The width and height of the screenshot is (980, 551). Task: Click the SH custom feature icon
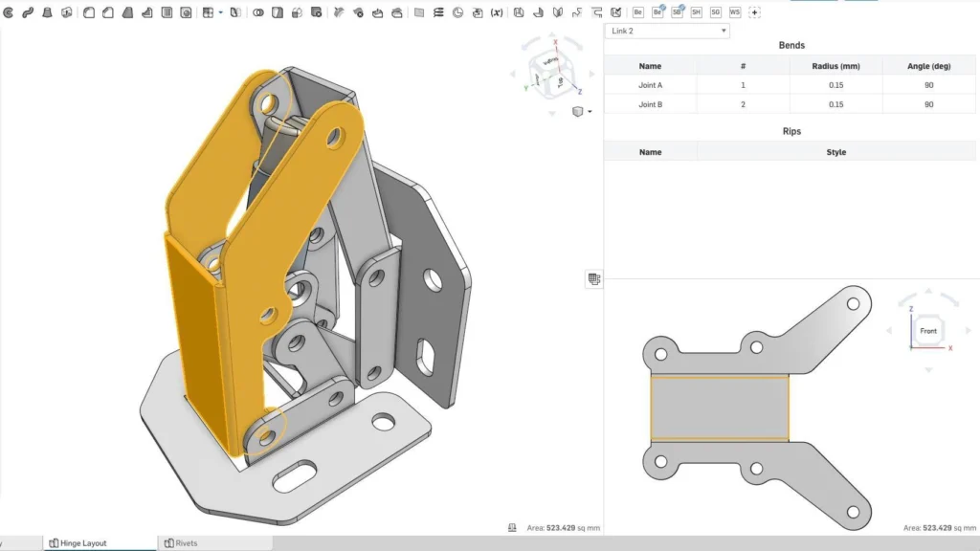click(696, 12)
